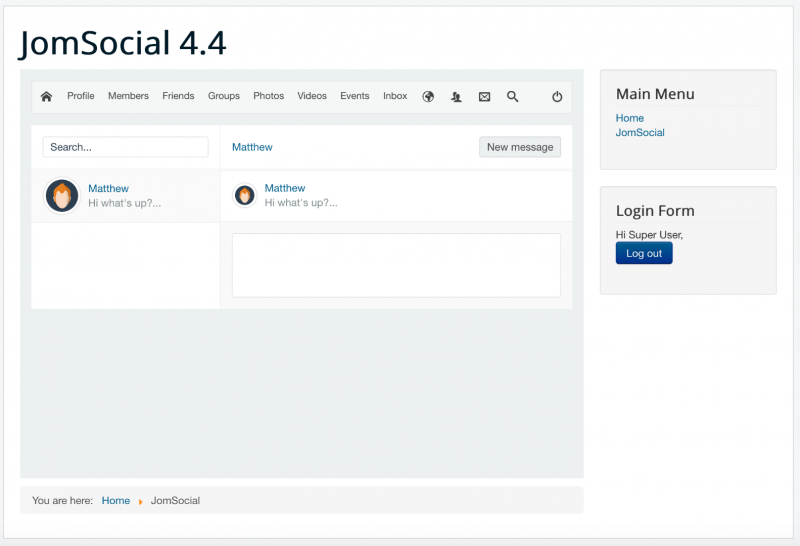
Task: Open Matthew link in conversation header
Action: click(252, 147)
